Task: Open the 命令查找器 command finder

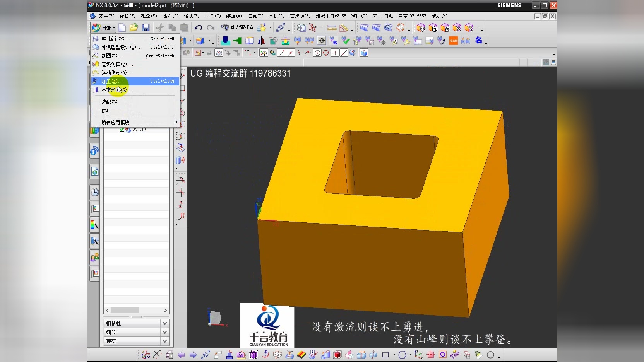Action: point(237,27)
